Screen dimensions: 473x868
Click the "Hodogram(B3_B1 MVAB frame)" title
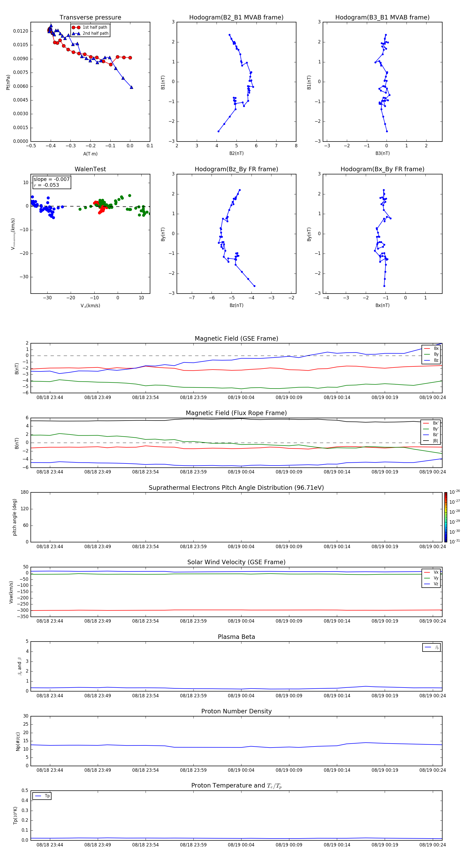[x=382, y=18]
